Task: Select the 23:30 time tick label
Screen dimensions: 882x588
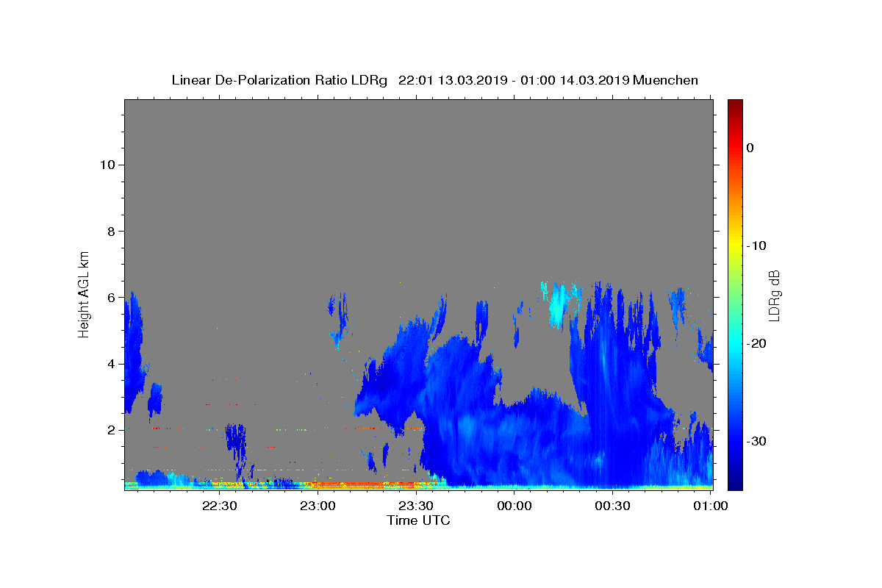Action: click(416, 506)
